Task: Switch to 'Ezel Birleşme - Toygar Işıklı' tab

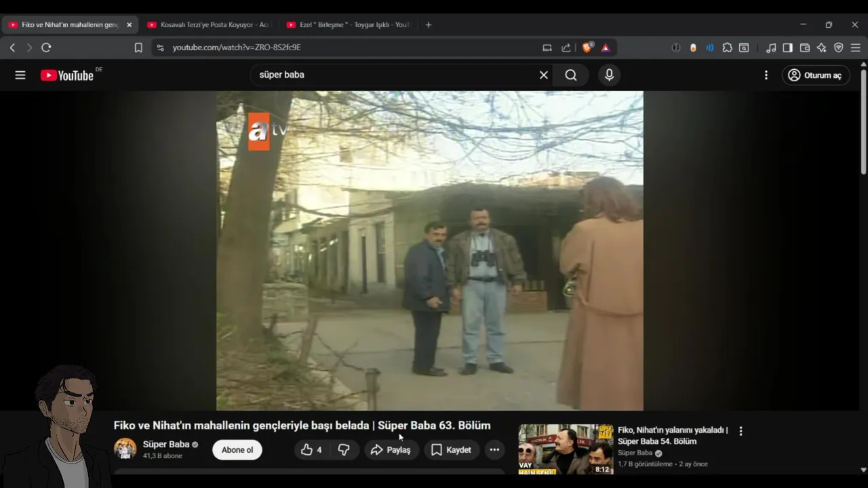Action: (x=349, y=25)
